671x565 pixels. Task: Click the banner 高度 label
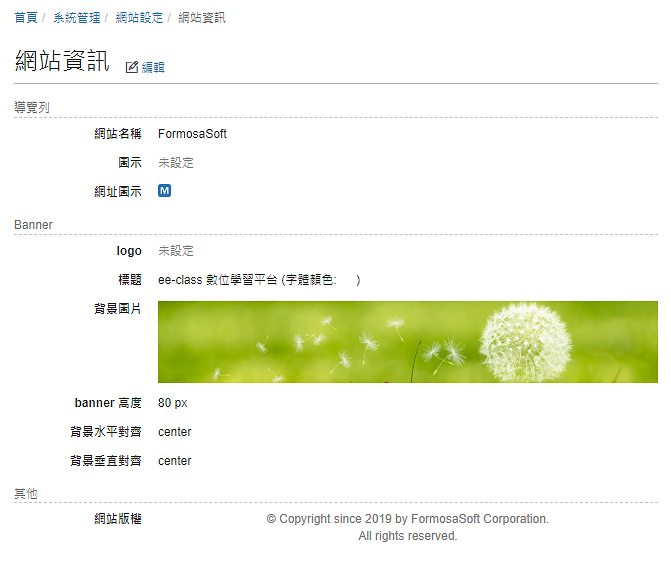pos(108,403)
